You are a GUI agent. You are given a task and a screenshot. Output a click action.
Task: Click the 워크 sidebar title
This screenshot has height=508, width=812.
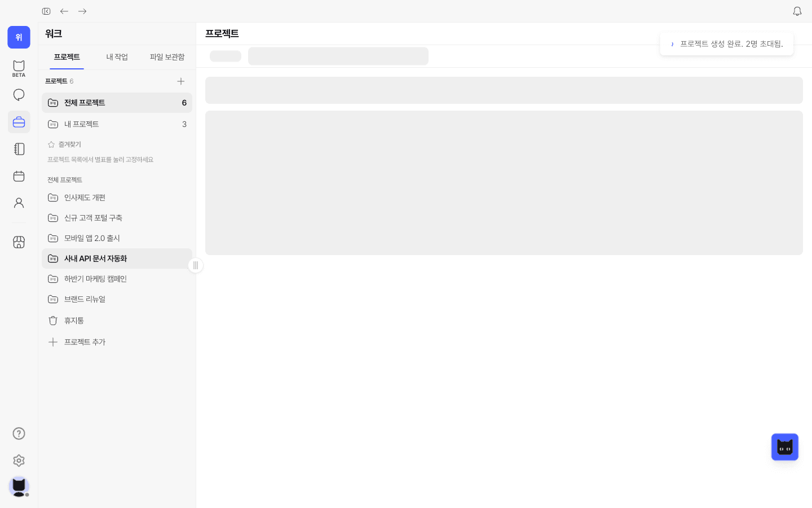pos(54,34)
